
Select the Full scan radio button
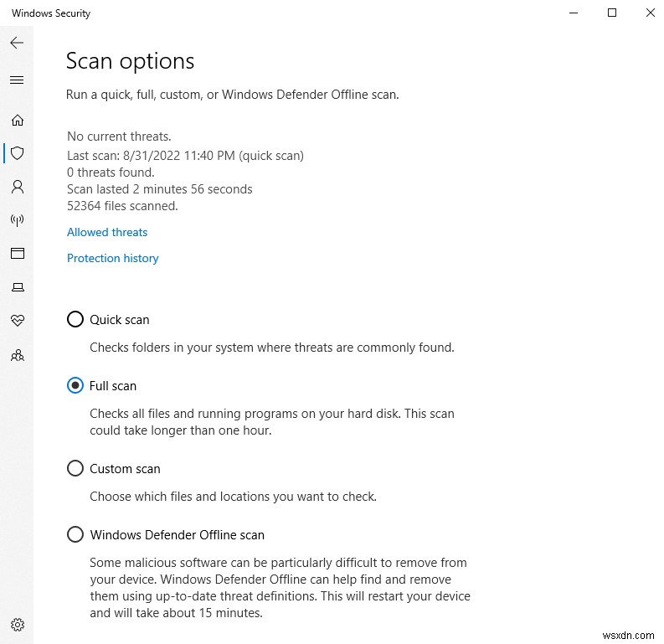click(x=75, y=385)
